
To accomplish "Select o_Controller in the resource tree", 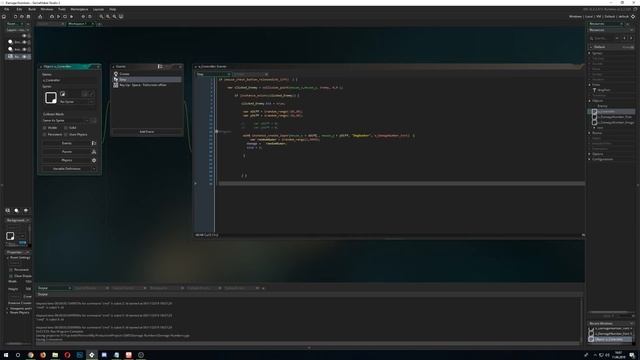I will [611, 111].
